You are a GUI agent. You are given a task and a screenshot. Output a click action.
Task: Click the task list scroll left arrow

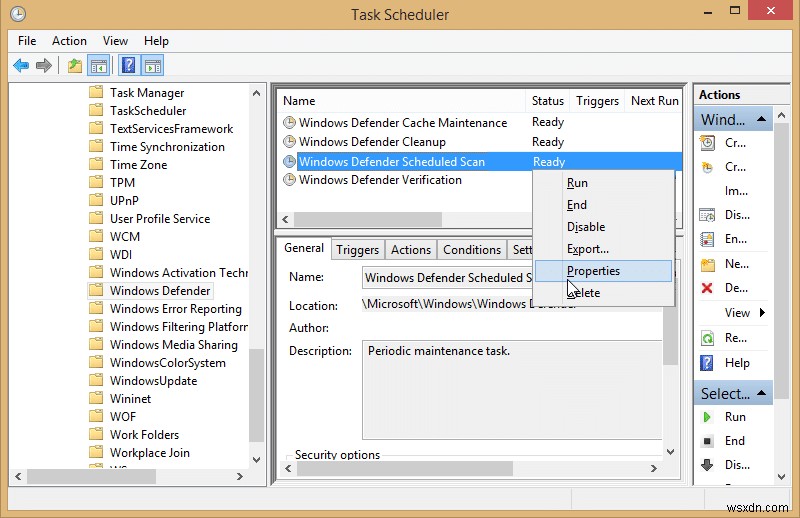pyautogui.click(x=285, y=219)
